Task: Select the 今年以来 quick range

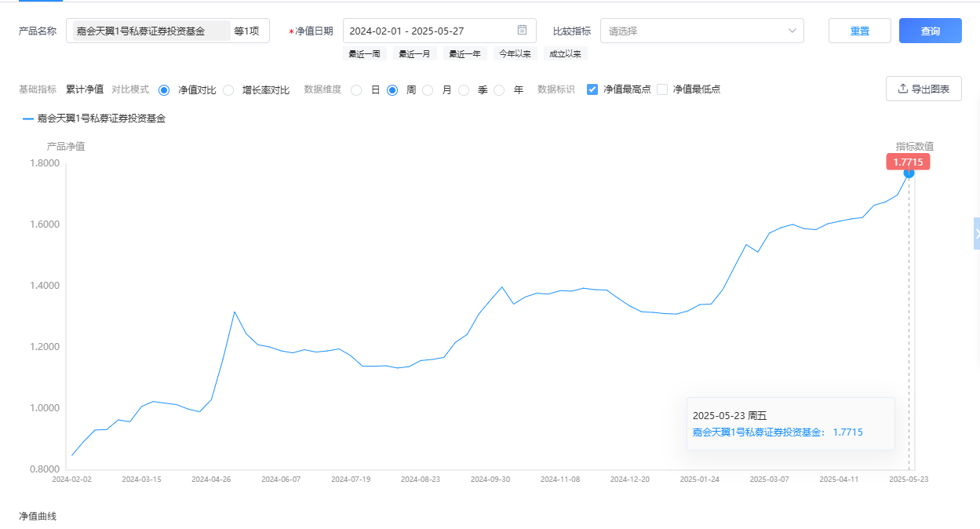Action: click(515, 54)
